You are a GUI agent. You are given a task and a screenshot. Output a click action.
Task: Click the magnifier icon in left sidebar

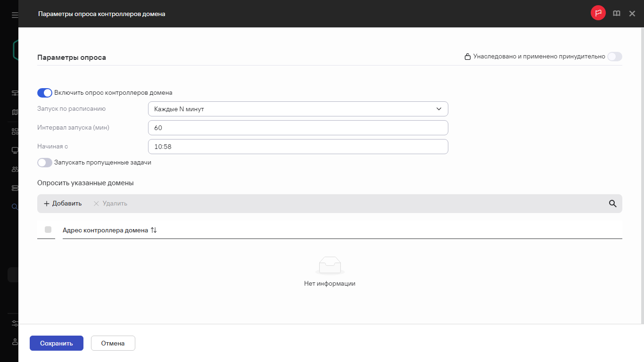(15, 206)
